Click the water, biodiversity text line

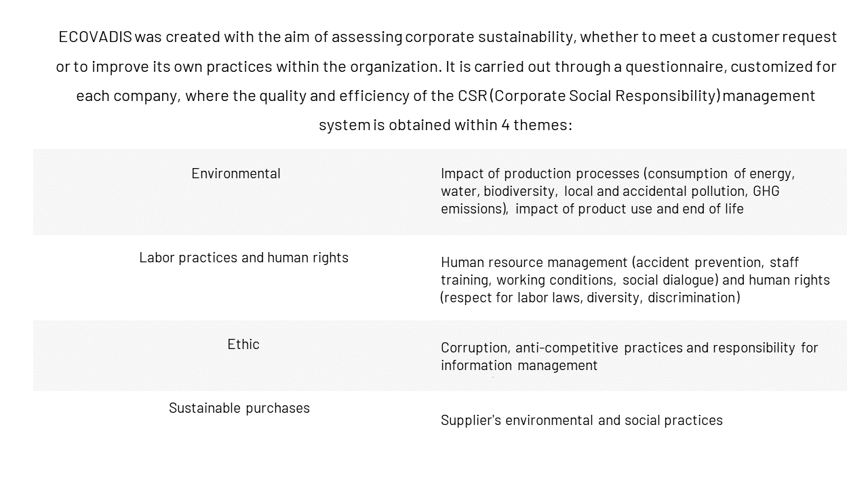pyautogui.click(x=610, y=191)
